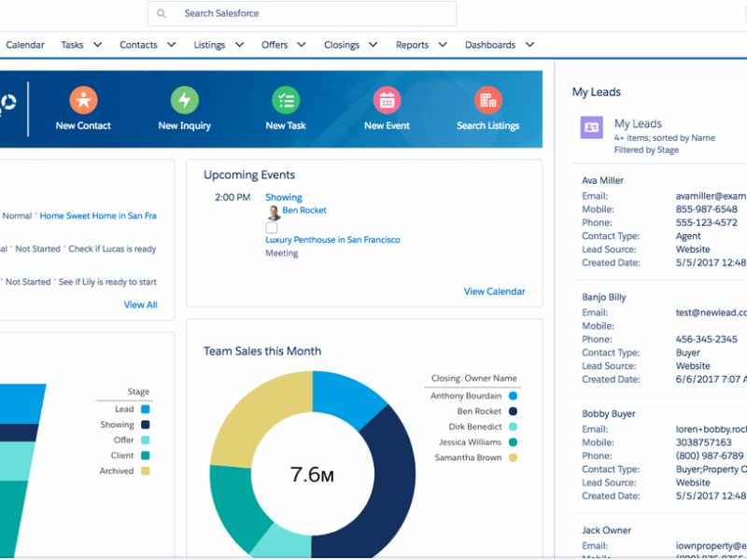
Task: Click the Search Salesforce input field
Action: pyautogui.click(x=302, y=13)
